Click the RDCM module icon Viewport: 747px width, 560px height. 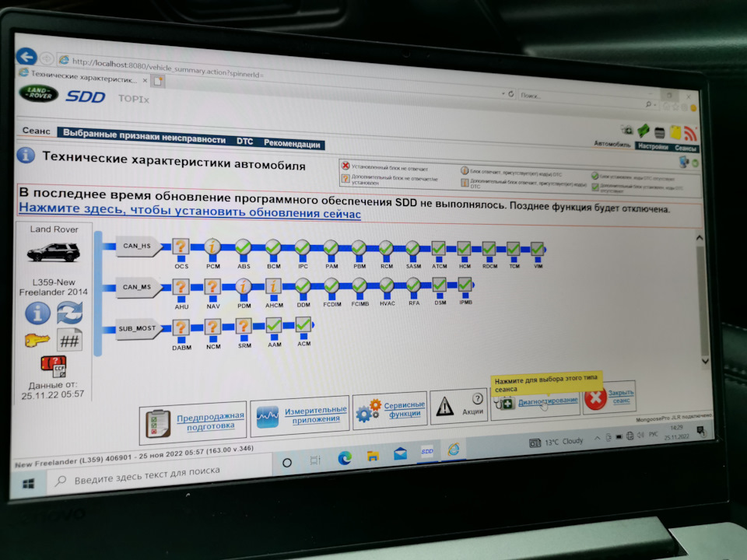[489, 249]
